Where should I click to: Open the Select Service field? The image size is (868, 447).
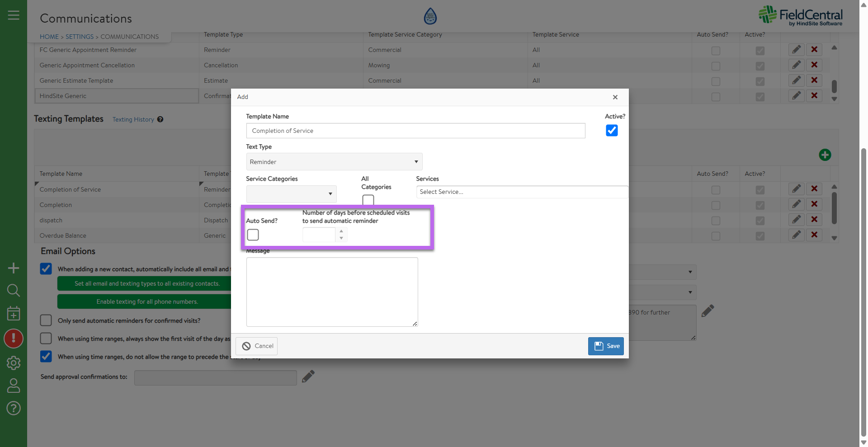(x=522, y=192)
